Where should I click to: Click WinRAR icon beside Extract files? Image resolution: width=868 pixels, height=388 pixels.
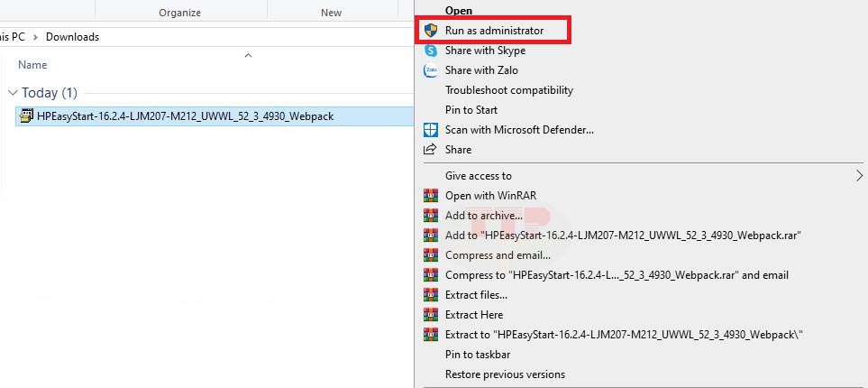[430, 295]
